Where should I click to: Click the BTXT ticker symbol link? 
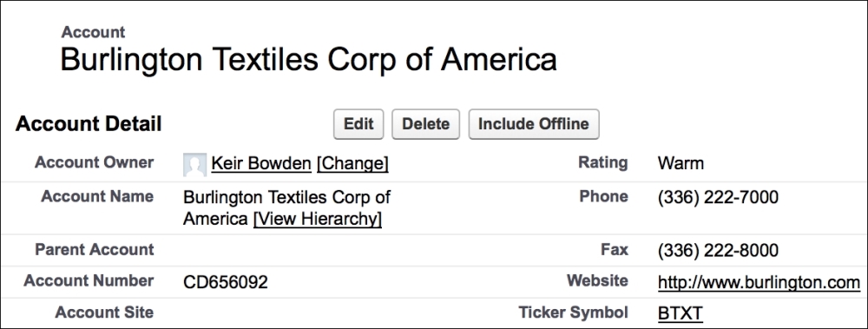point(681,313)
